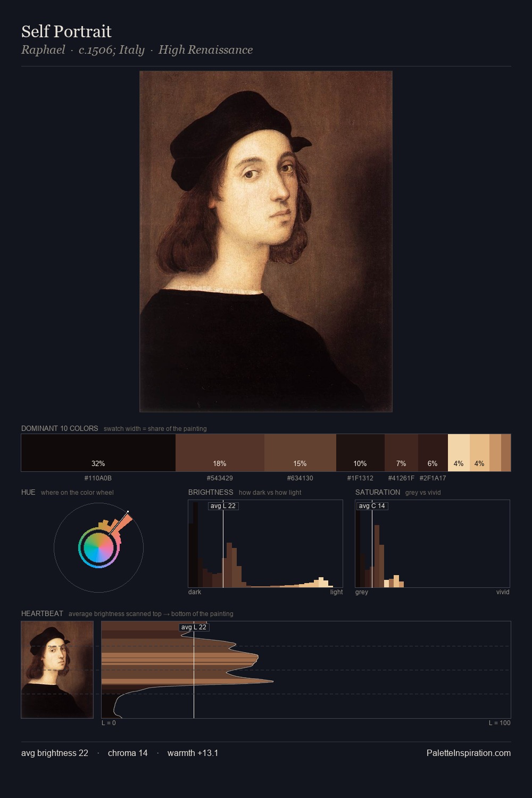Pick the 15% brown swatch
The image size is (532, 798).
[300, 453]
